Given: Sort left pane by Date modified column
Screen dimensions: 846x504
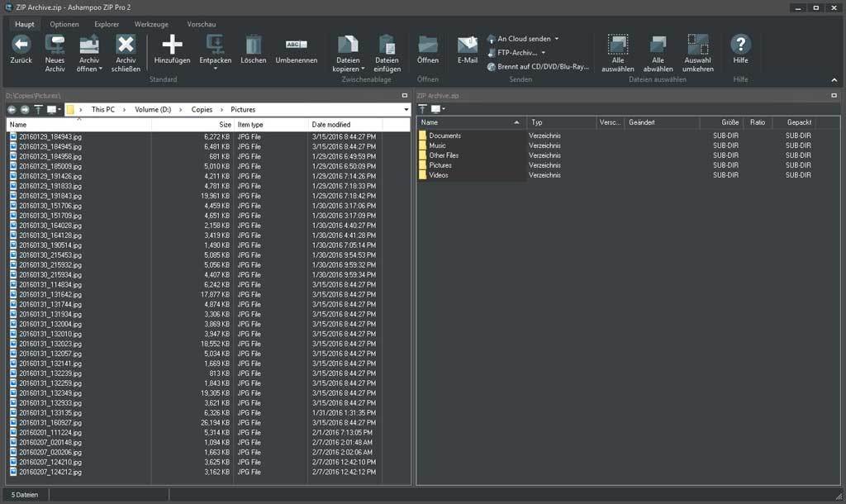Looking at the screenshot, I should (x=345, y=125).
